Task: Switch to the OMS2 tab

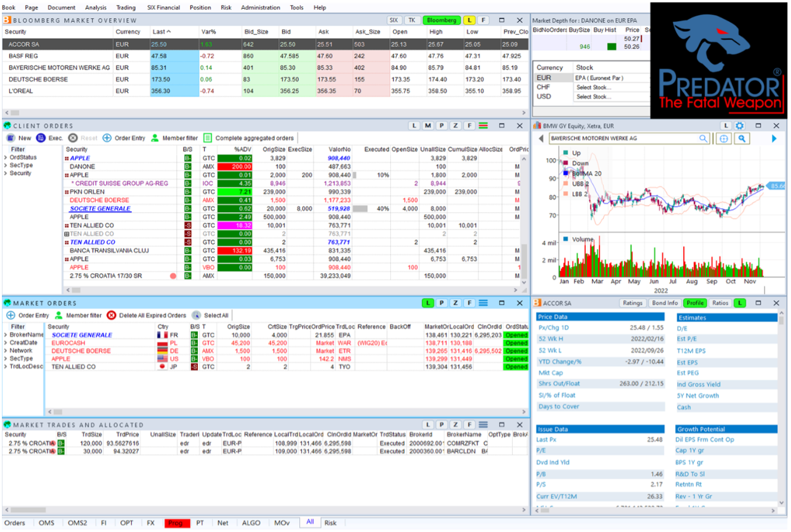Action: (x=78, y=523)
